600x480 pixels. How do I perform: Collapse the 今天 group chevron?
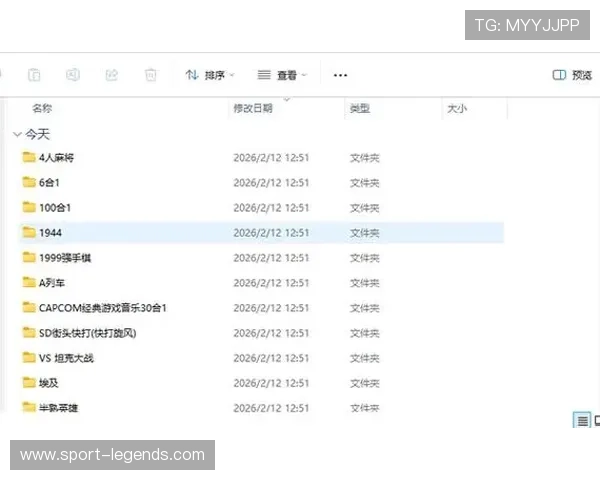[x=17, y=134]
